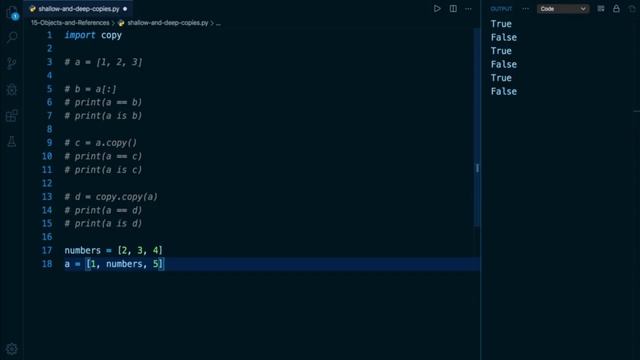Click the last 'False' line in output
Screen dimensions: 640x360
click(x=504, y=91)
